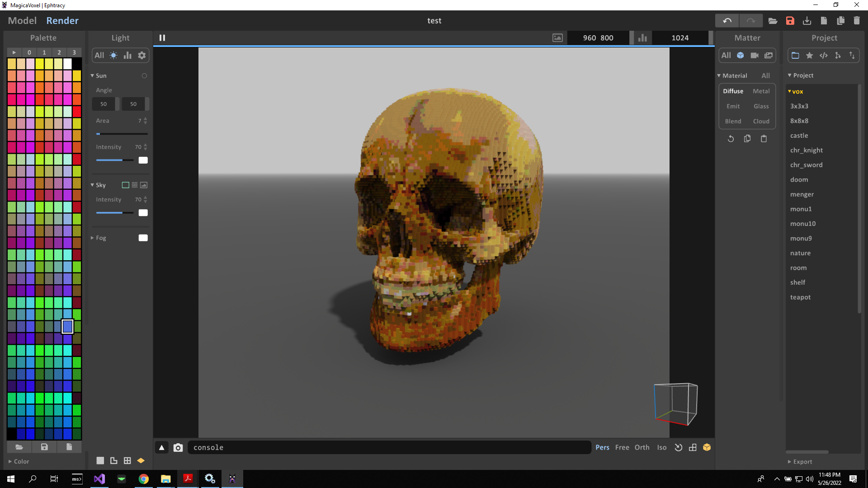
Task: Select the voxel cube icon in Matter
Action: point(741,55)
